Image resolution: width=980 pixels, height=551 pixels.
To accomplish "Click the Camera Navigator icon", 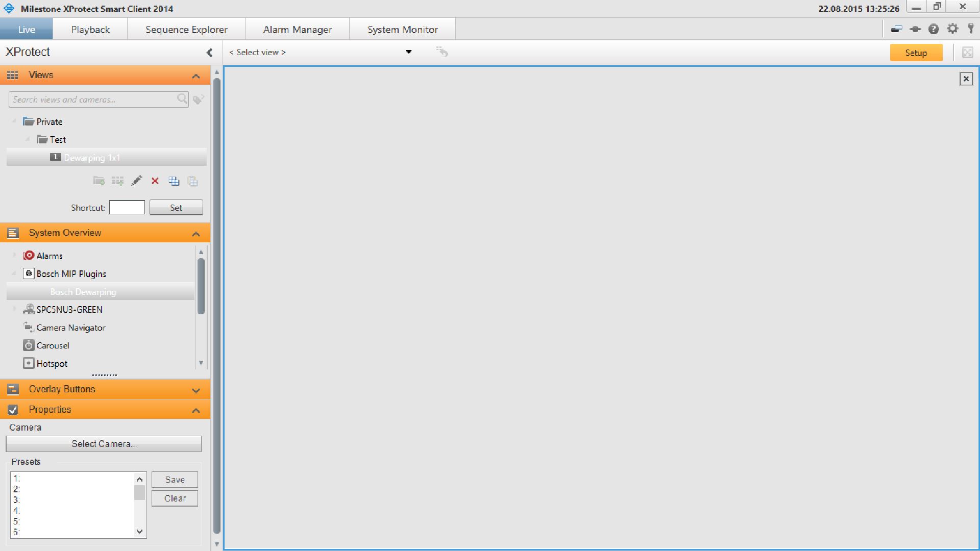I will pos(29,327).
